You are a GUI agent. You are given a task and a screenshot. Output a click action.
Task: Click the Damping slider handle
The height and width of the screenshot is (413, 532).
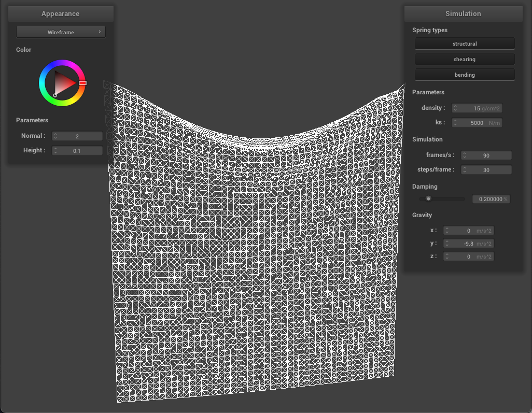click(428, 198)
